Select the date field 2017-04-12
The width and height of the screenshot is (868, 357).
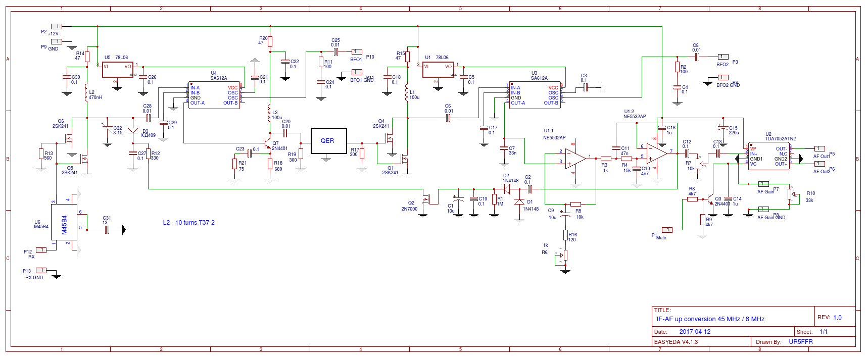point(695,332)
